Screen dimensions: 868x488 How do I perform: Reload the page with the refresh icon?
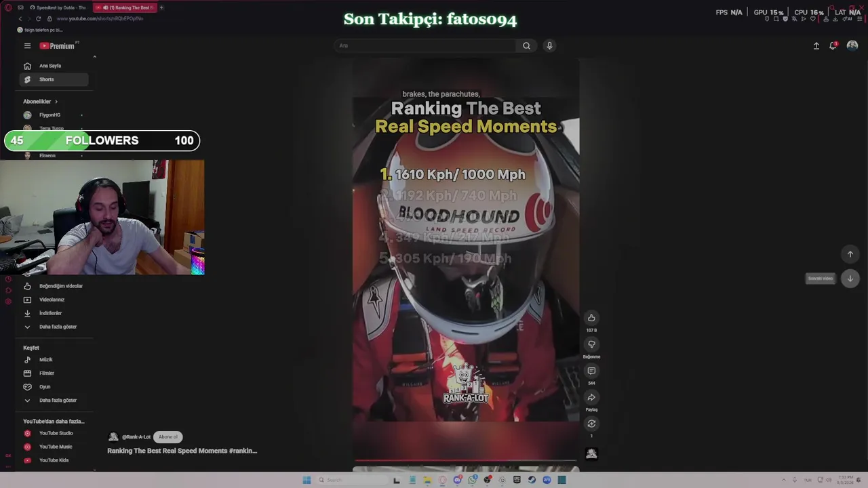[x=39, y=18]
